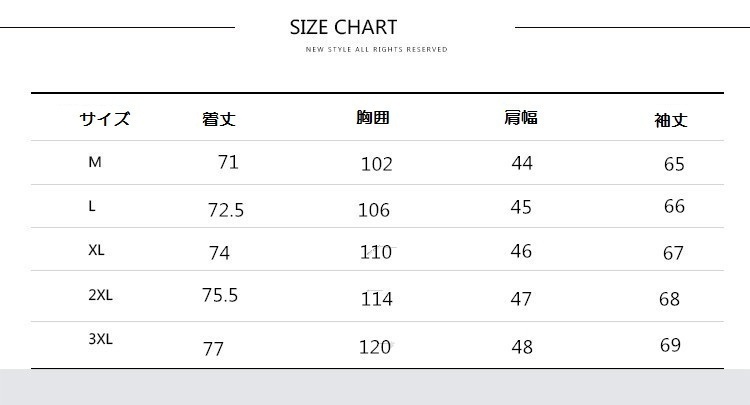Select shoulder width value 48

522,347
